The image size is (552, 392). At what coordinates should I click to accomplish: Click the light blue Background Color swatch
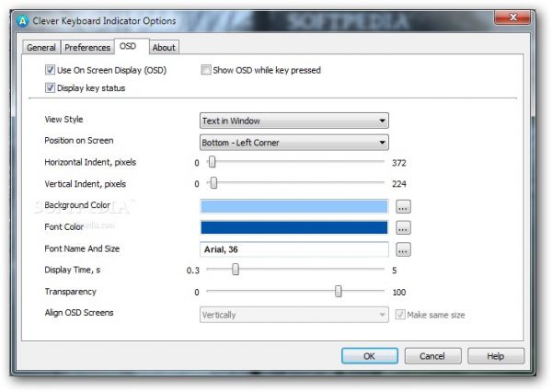294,206
